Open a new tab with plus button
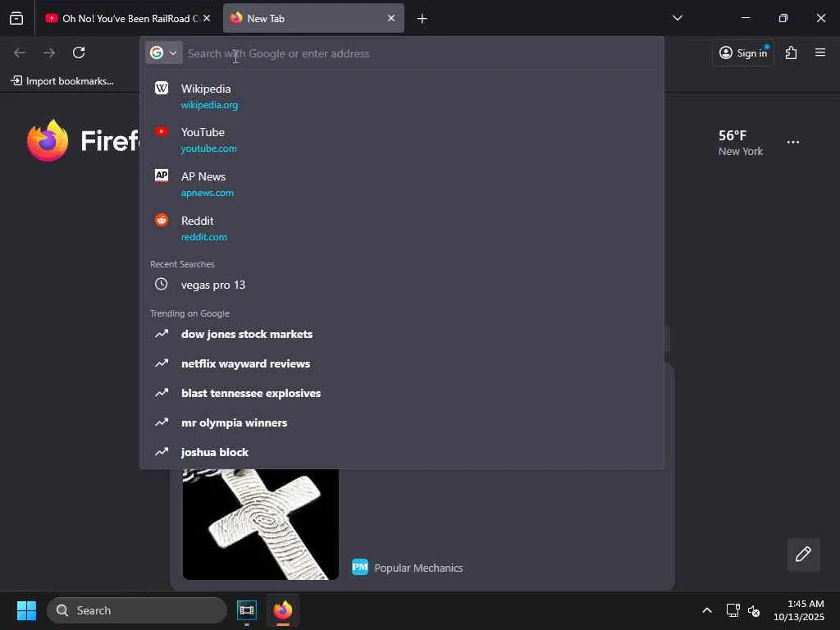 [422, 19]
